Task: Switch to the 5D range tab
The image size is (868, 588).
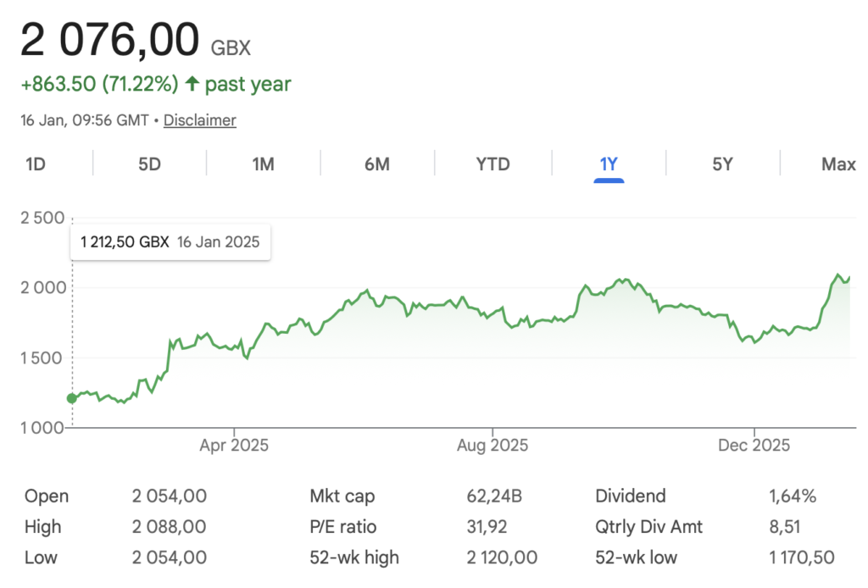Action: pyautogui.click(x=149, y=164)
